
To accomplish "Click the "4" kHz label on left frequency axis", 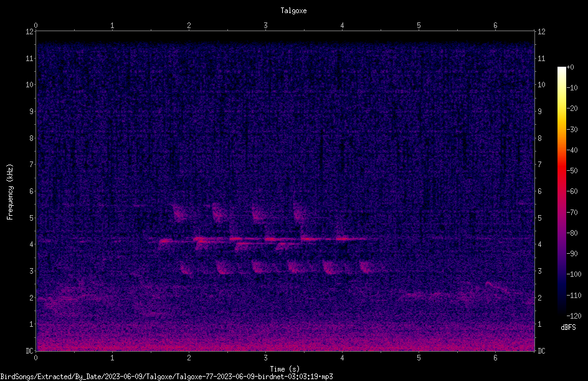I will pyautogui.click(x=31, y=244).
